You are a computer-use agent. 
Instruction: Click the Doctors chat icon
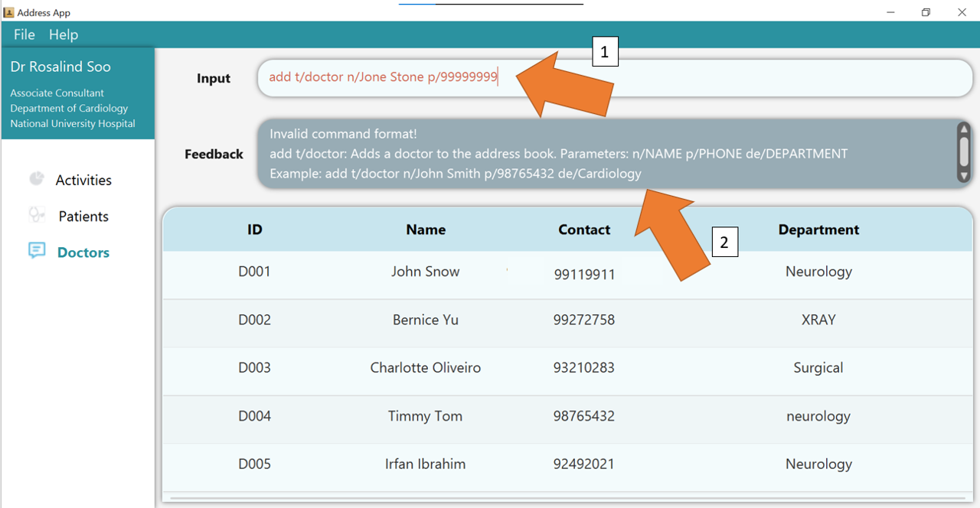coord(37,251)
